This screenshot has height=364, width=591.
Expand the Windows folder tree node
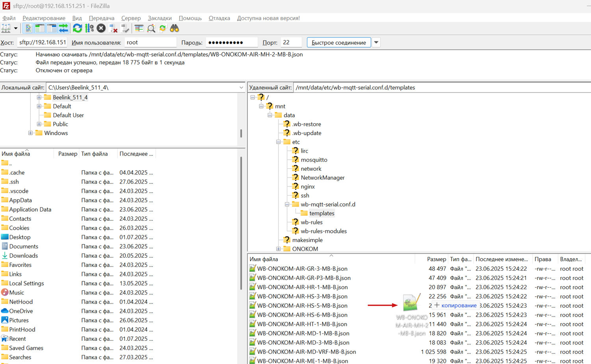click(x=30, y=133)
